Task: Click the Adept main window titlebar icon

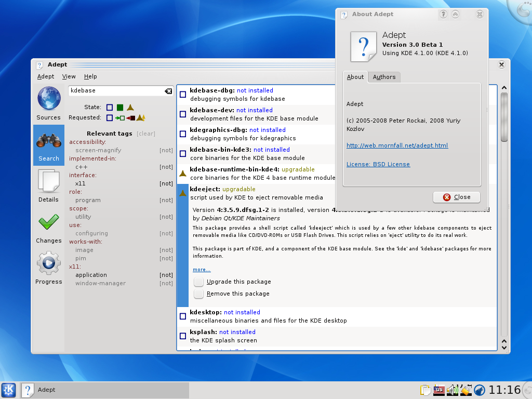Action: (39, 65)
